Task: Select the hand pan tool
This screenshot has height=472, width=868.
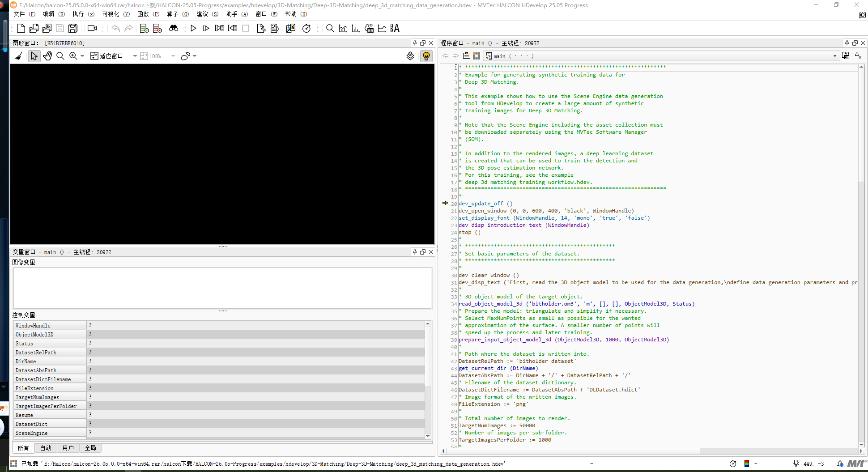Action: click(47, 56)
